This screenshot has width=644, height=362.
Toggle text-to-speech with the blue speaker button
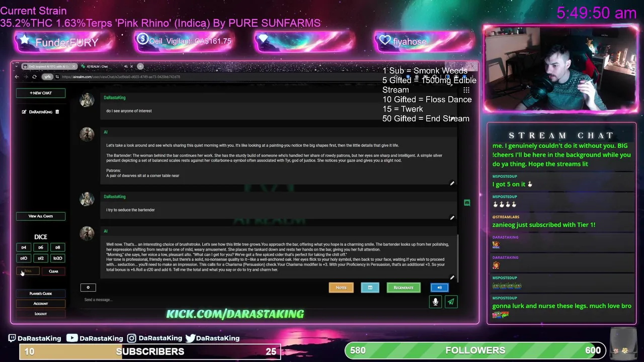(x=439, y=288)
